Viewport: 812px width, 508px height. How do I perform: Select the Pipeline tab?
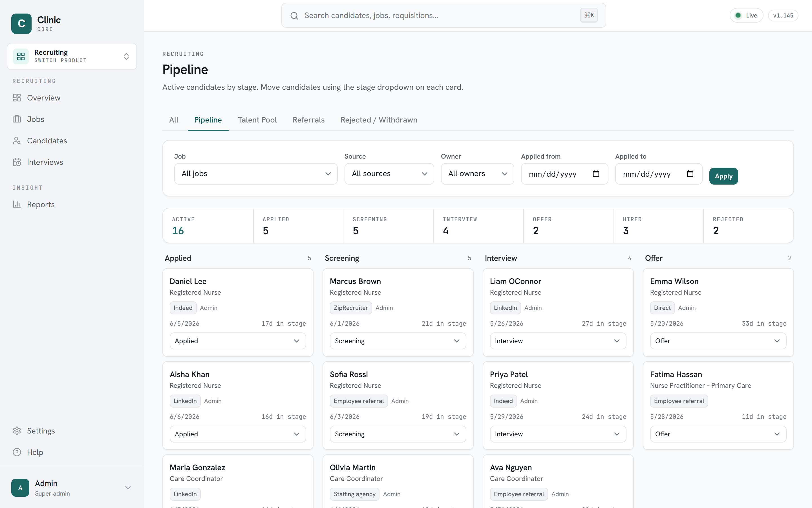(x=208, y=120)
